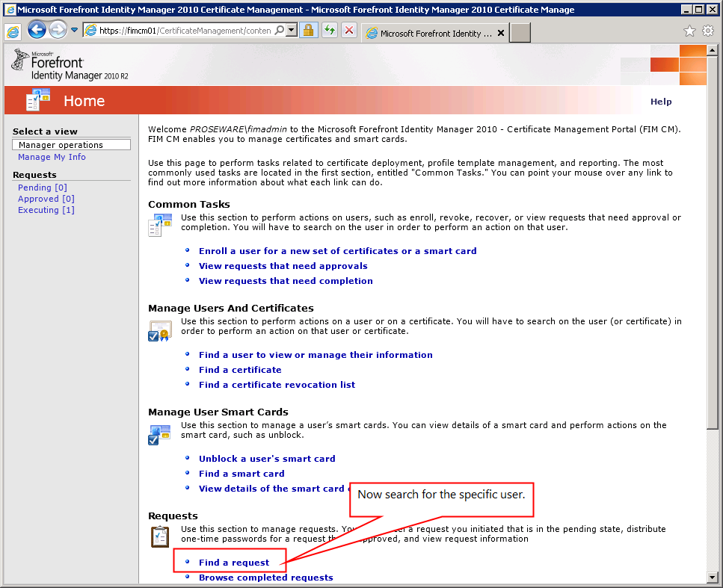The height and width of the screenshot is (588, 723).
Task: Click the Forefront Identity Manager logo
Action: 70,64
